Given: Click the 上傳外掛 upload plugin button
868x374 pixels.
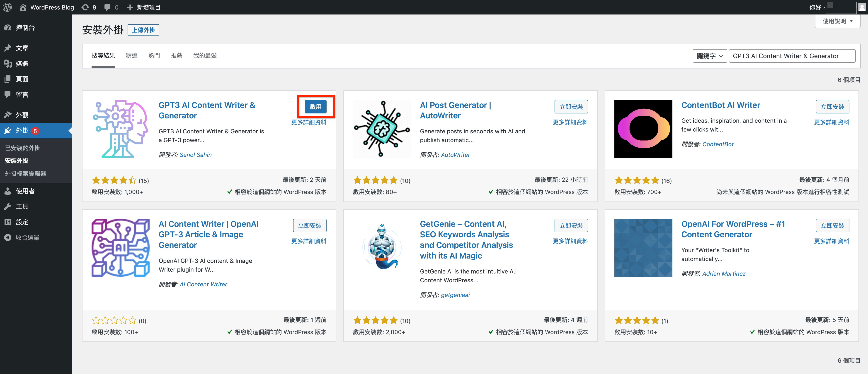Looking at the screenshot, I should coord(143,30).
